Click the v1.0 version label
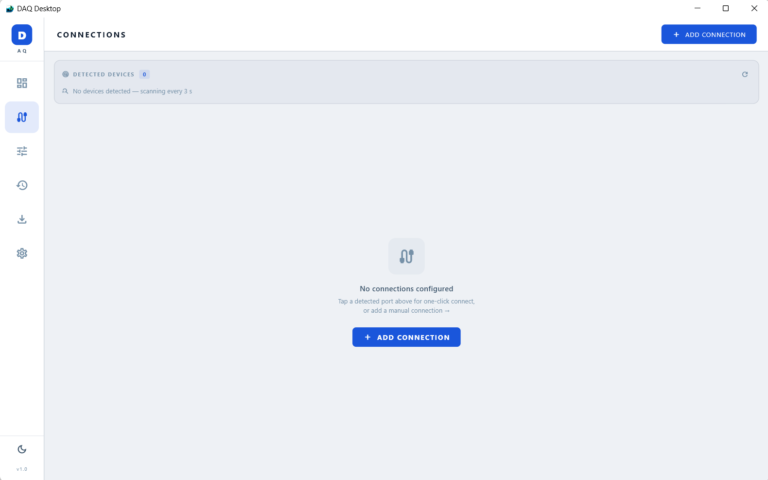This screenshot has width=768, height=480. tap(22, 469)
